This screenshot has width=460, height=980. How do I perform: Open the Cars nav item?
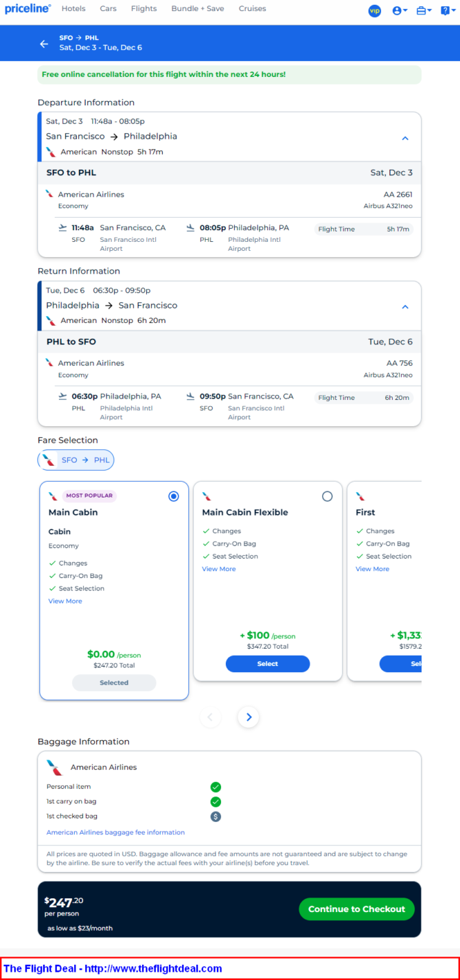(108, 9)
